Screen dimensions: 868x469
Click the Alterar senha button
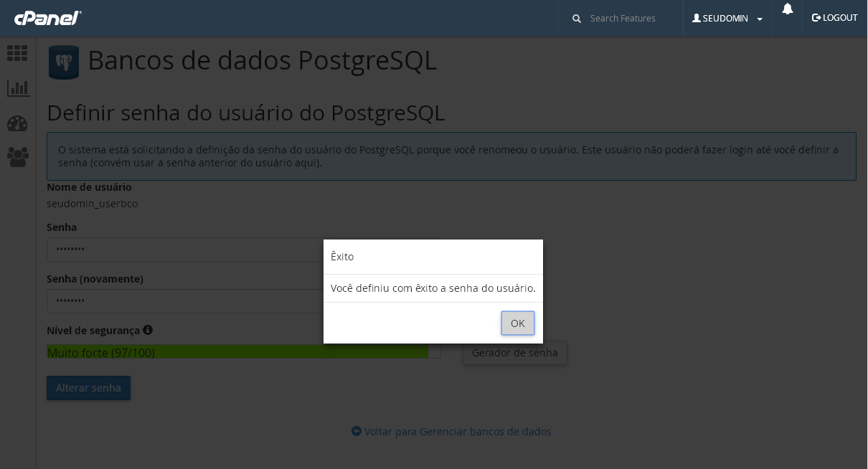tap(88, 388)
